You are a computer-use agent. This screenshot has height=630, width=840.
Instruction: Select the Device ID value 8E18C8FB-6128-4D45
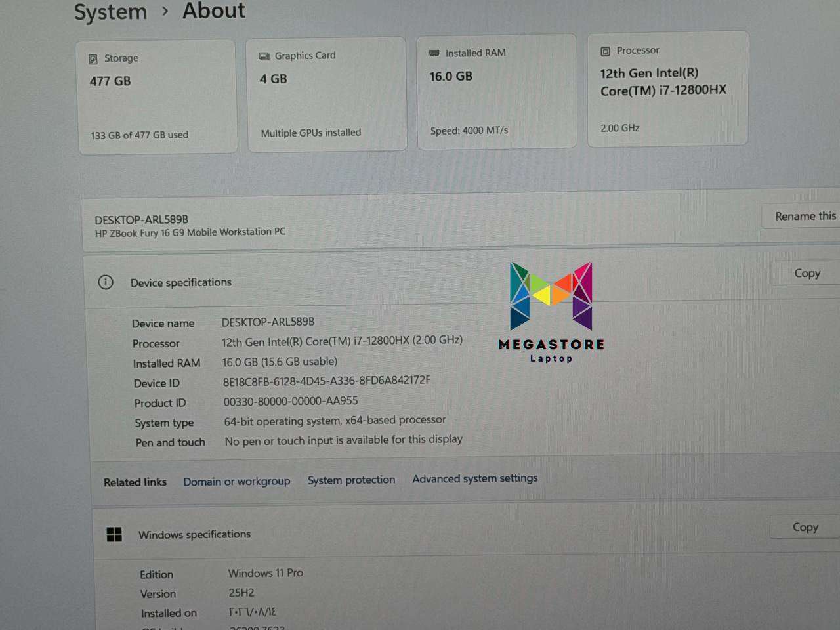tap(326, 381)
